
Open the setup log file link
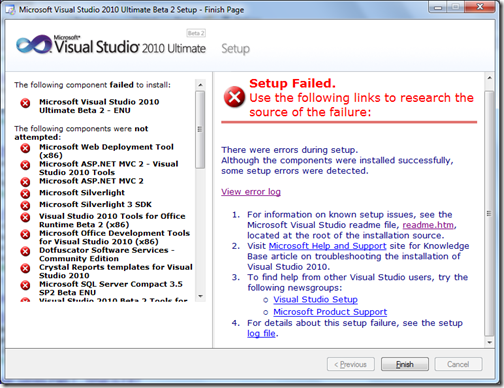[261, 333]
